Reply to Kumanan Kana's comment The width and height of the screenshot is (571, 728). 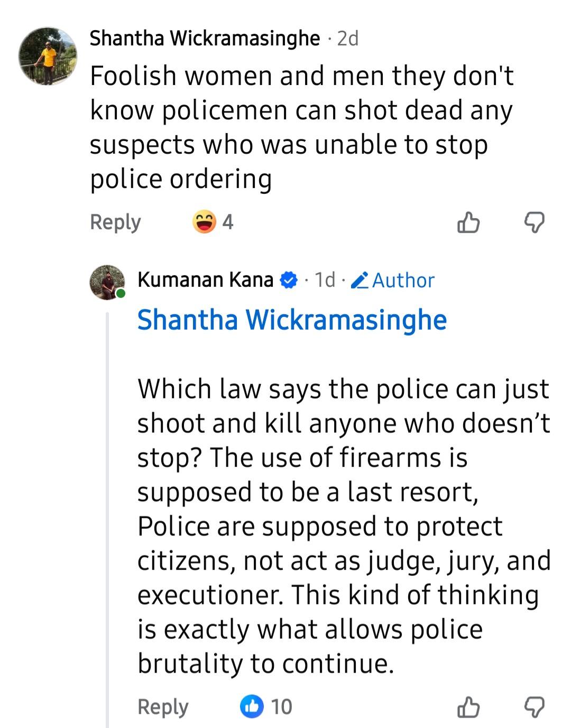[x=162, y=707]
